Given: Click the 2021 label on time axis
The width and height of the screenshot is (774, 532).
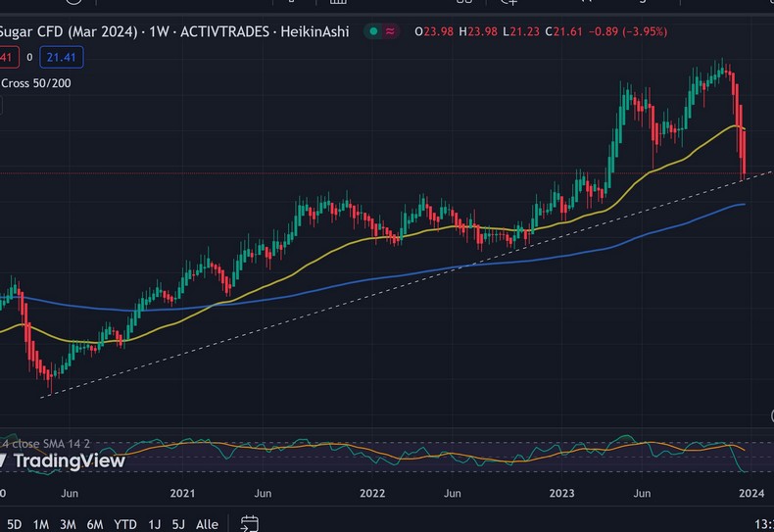Looking at the screenshot, I should [x=182, y=493].
